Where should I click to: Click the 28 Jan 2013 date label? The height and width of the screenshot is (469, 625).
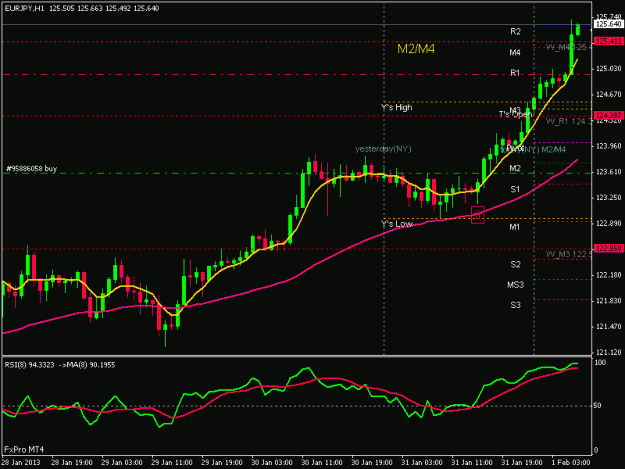click(x=21, y=463)
